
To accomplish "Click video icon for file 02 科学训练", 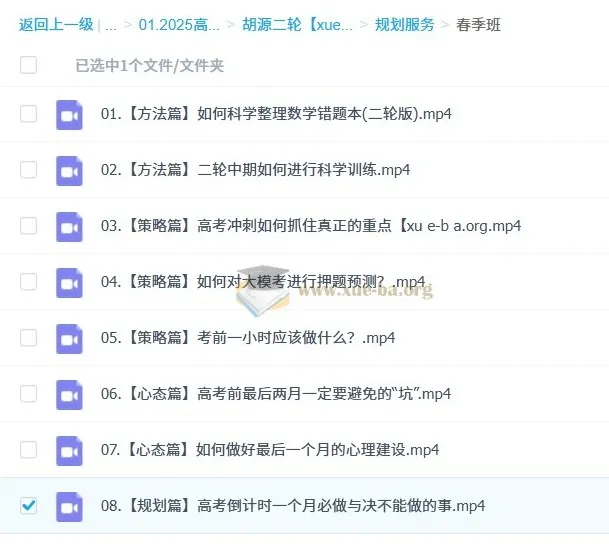I will pos(68,170).
